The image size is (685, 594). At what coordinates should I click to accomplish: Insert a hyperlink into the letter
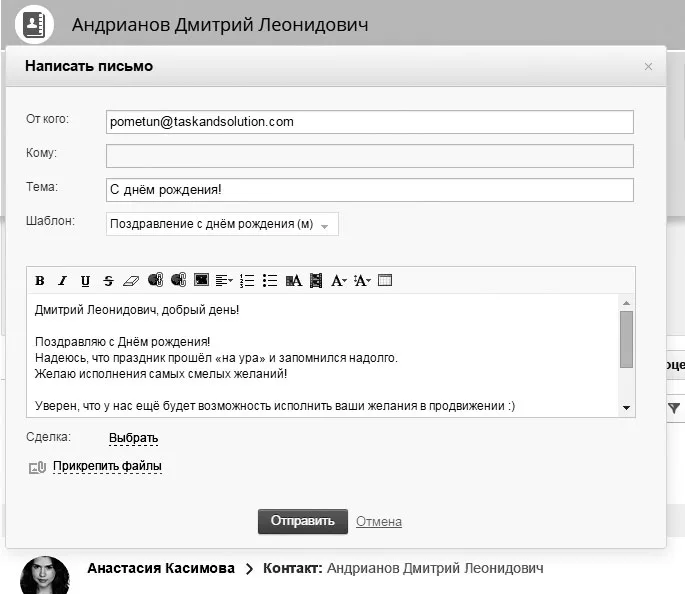pos(155,280)
